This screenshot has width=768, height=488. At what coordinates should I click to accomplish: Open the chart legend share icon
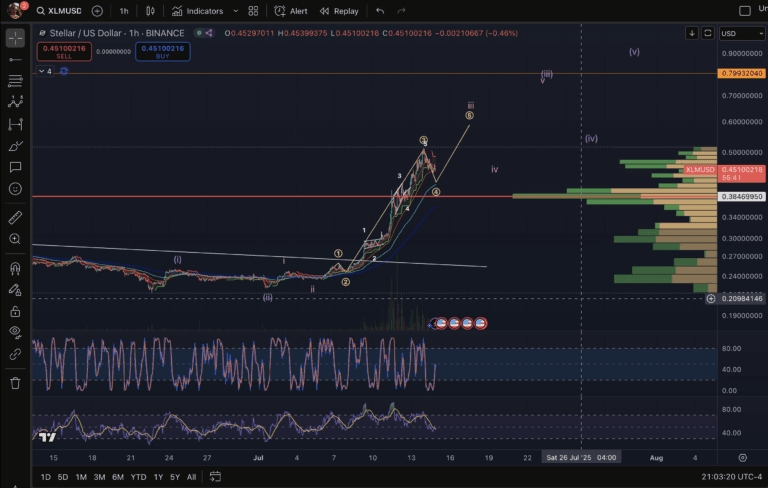[x=209, y=33]
